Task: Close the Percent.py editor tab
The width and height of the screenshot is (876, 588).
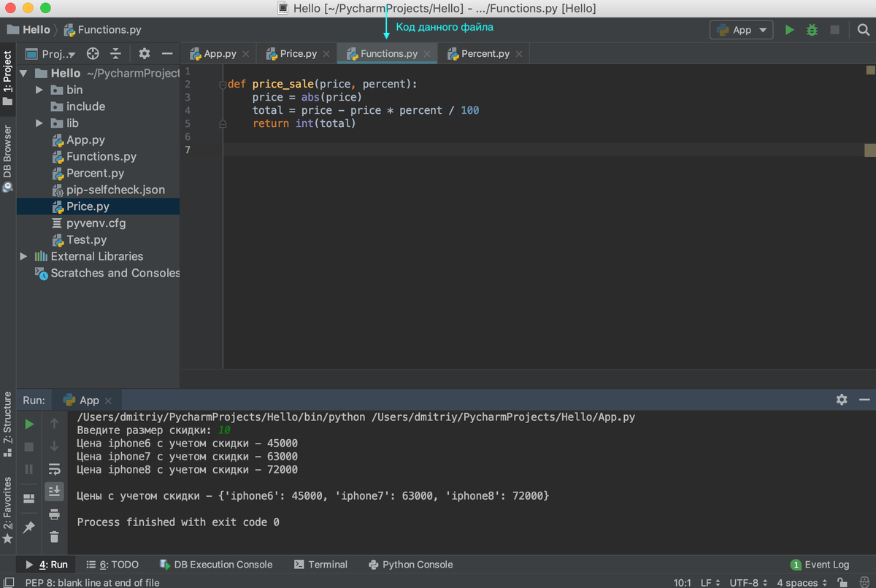Action: (x=519, y=54)
